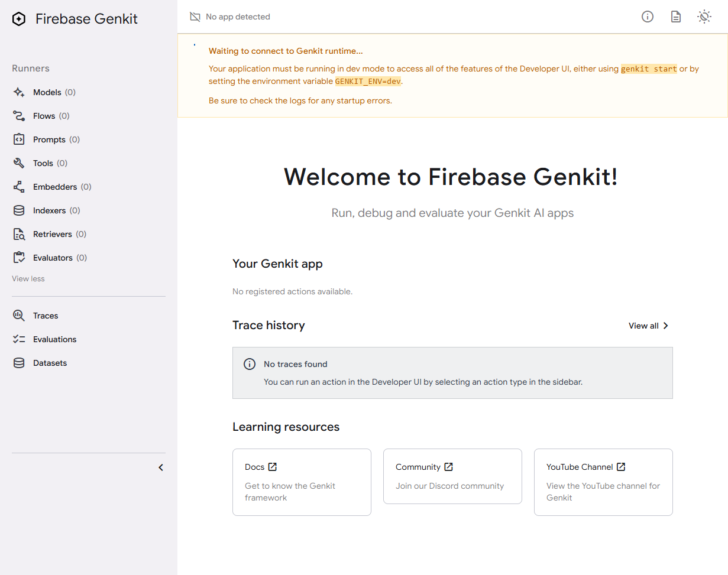
Task: Toggle the light/dark theme icon
Action: click(x=704, y=17)
